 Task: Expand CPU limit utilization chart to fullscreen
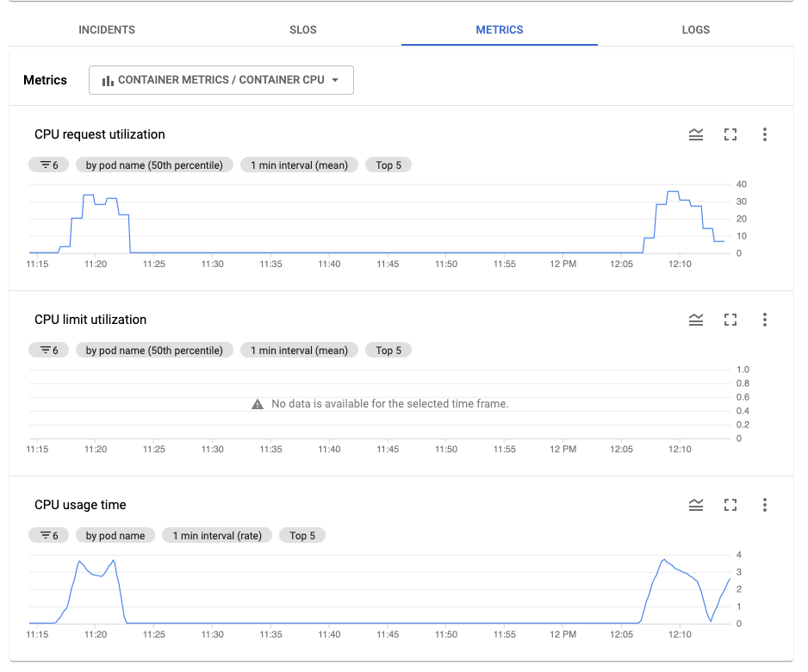(730, 320)
